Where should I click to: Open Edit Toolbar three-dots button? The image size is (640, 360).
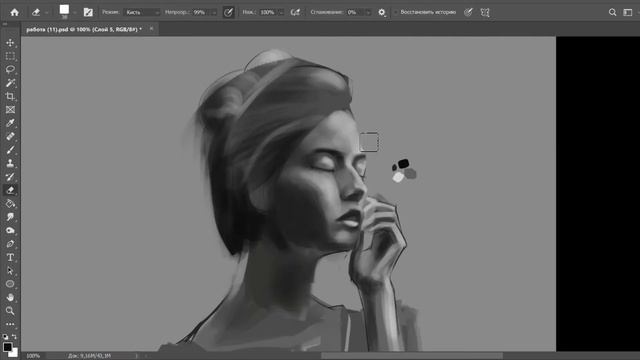pyautogui.click(x=10, y=324)
